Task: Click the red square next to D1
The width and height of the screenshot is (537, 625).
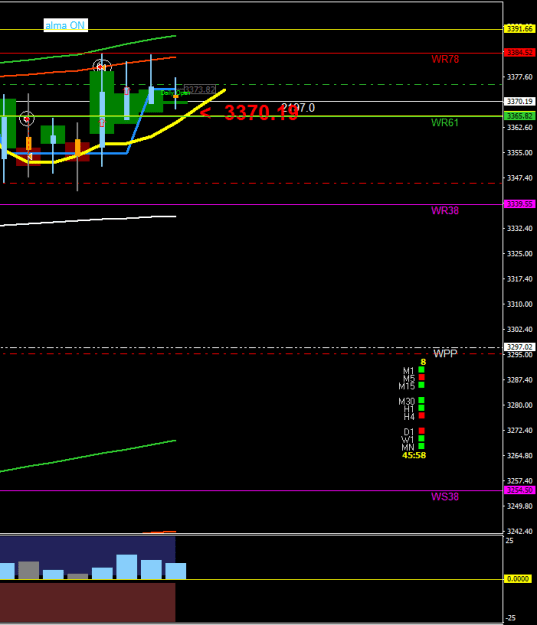Action: 421,431
